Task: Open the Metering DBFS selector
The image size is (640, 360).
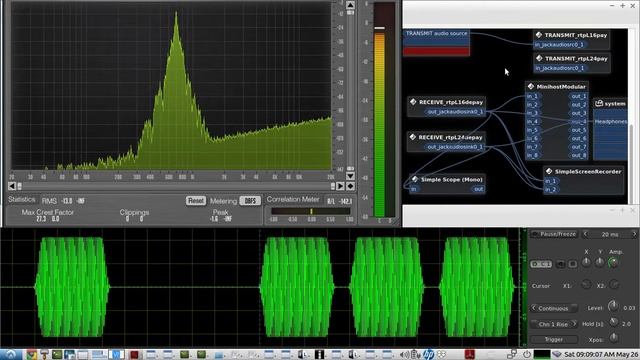Action: (x=250, y=200)
